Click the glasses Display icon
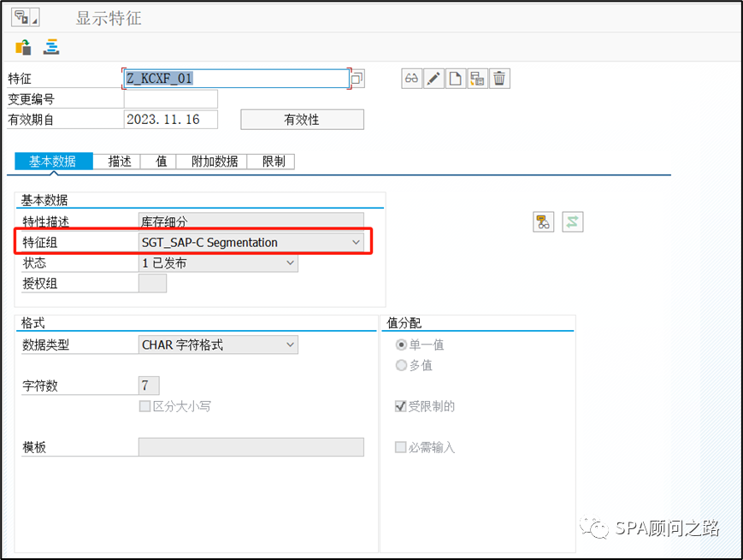 click(411, 79)
